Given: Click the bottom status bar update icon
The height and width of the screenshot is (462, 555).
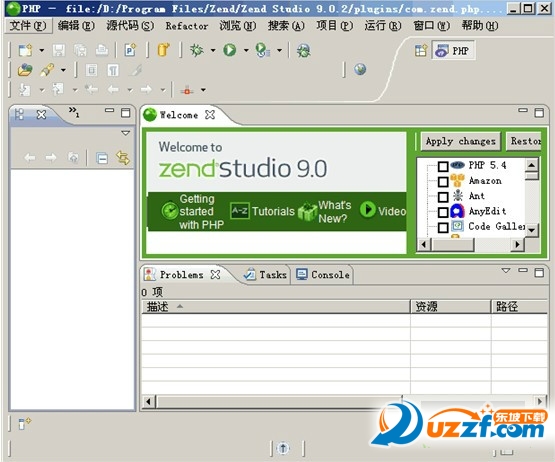Looking at the screenshot, I should point(283,448).
